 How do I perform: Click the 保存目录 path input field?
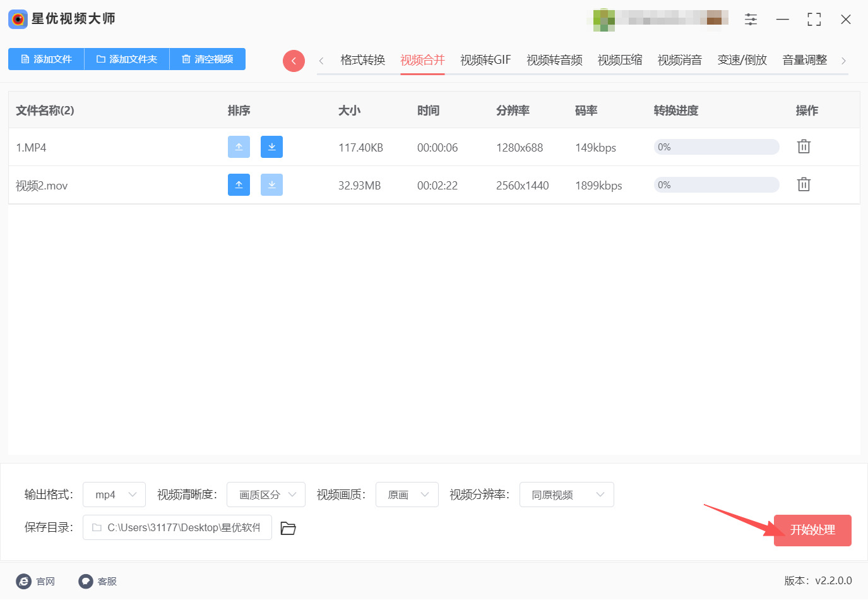tap(177, 527)
